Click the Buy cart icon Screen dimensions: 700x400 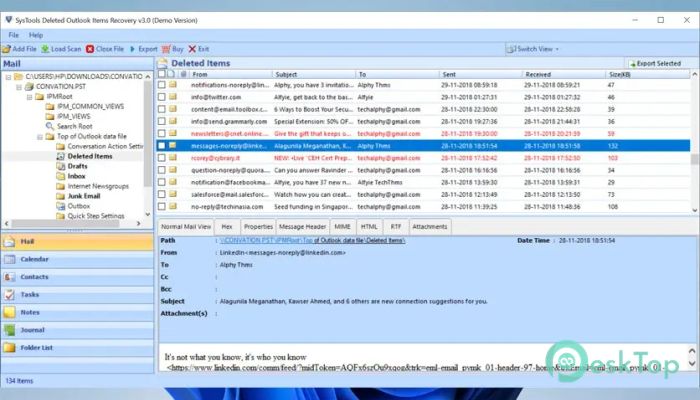166,49
